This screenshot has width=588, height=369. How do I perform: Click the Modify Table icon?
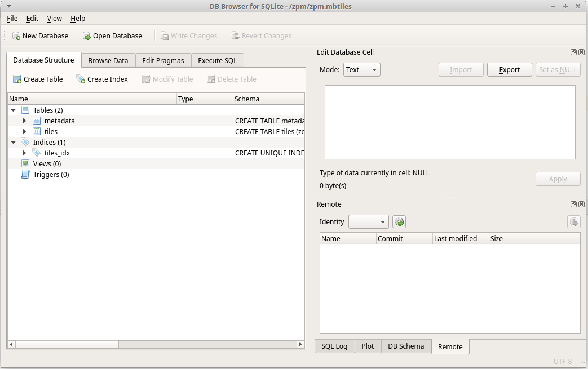(x=146, y=79)
